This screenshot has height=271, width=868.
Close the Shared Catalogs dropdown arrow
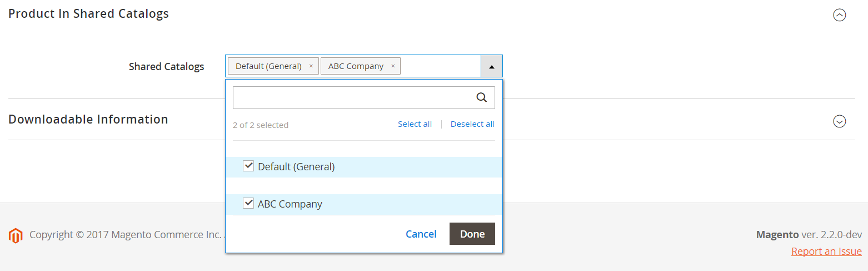(491, 66)
